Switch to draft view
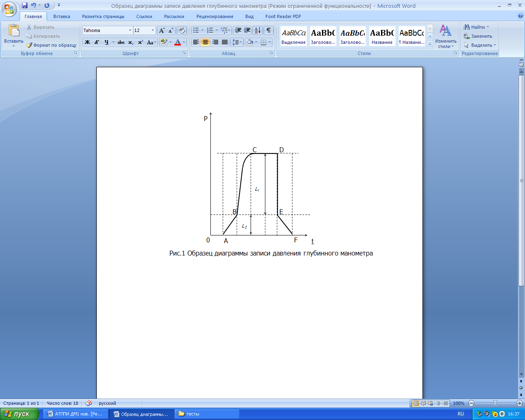Screen dimensions: 525x420 [x=445, y=403]
